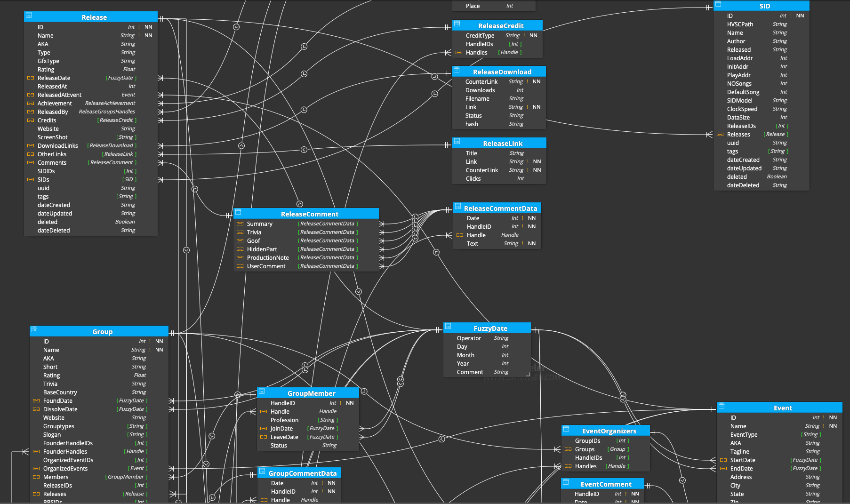Click the relation icon beside FoundDate in Group
The width and height of the screenshot is (850, 504).
click(x=36, y=401)
